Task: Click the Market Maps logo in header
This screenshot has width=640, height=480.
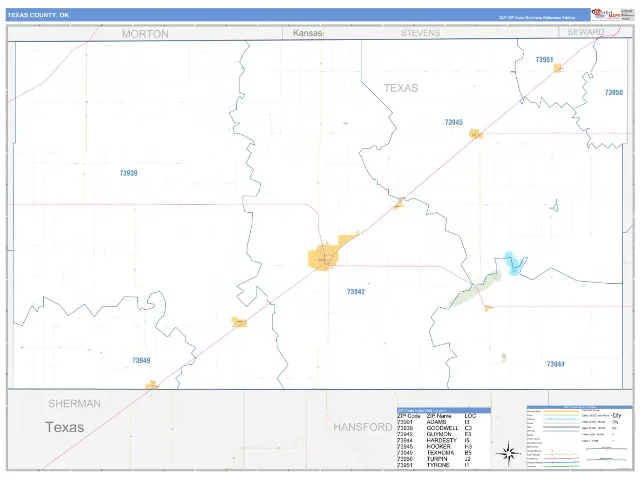Action: click(606, 15)
